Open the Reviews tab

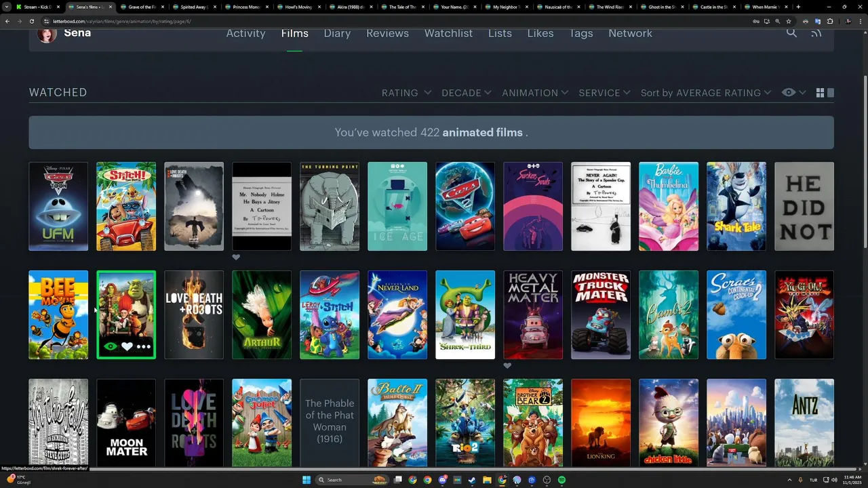pyautogui.click(x=387, y=33)
